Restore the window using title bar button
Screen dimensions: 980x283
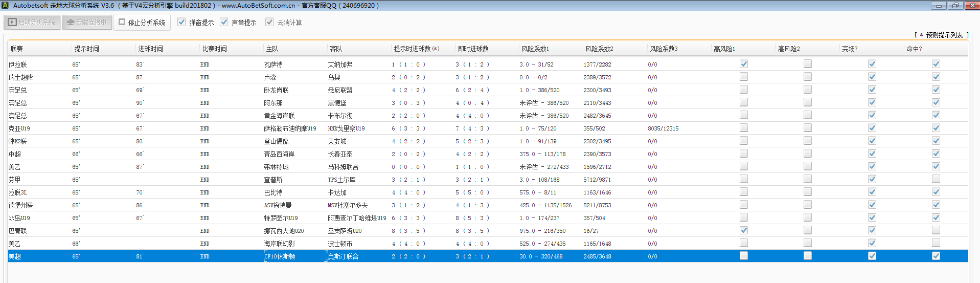point(955,6)
